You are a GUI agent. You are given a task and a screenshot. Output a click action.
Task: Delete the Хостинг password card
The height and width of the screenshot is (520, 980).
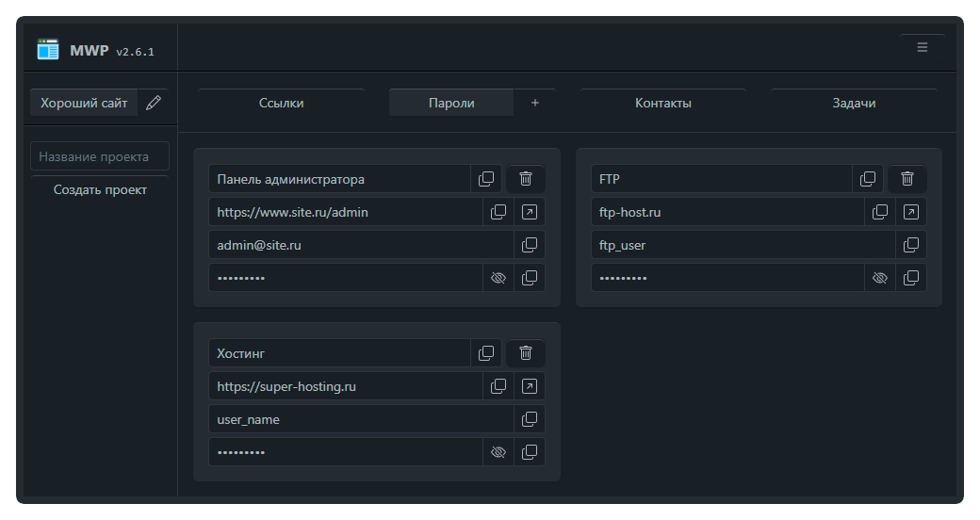pyautogui.click(x=526, y=353)
